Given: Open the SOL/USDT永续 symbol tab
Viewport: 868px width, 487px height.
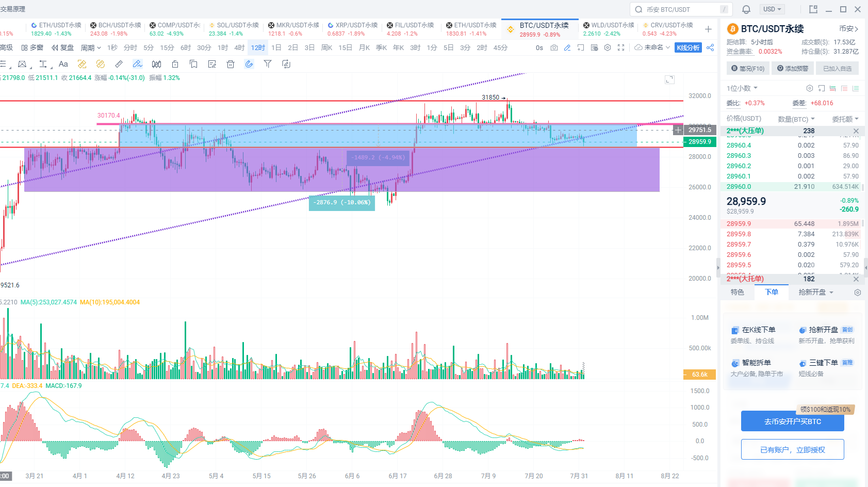Looking at the screenshot, I should coord(234,29).
